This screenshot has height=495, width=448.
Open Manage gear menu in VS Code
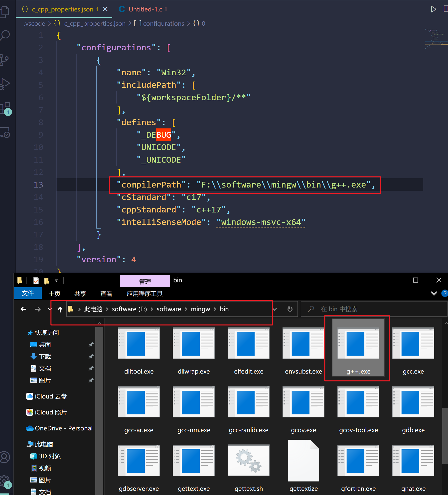5,481
